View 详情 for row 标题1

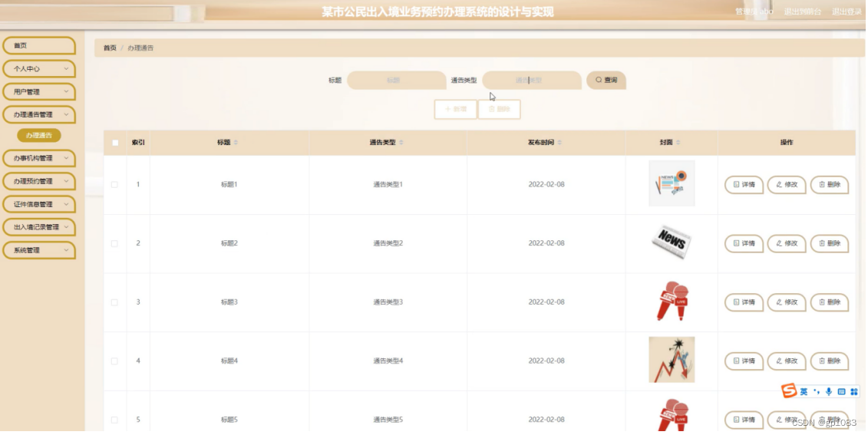tap(744, 185)
